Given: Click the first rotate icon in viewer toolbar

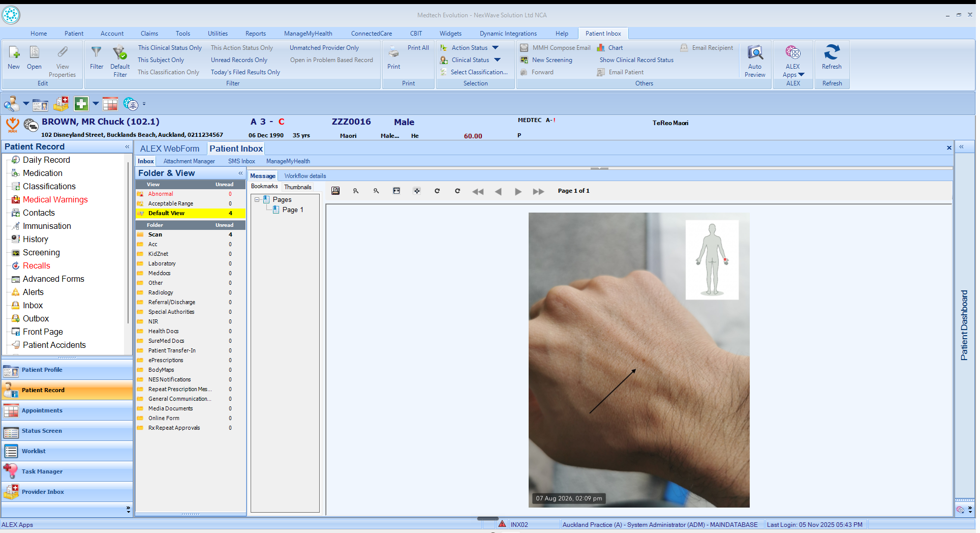Looking at the screenshot, I should tap(437, 191).
